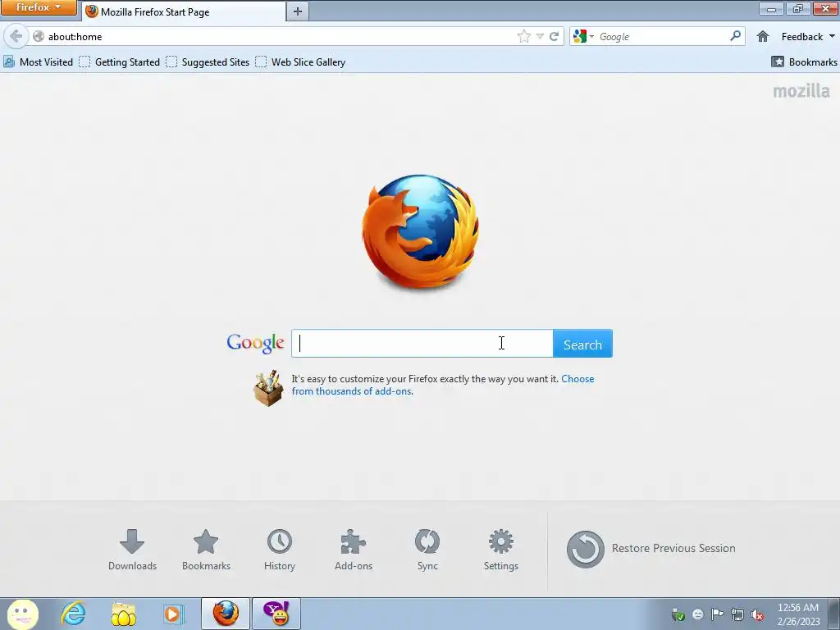The image size is (840, 630).
Task: Click the mozilla wordmark link
Action: (801, 90)
